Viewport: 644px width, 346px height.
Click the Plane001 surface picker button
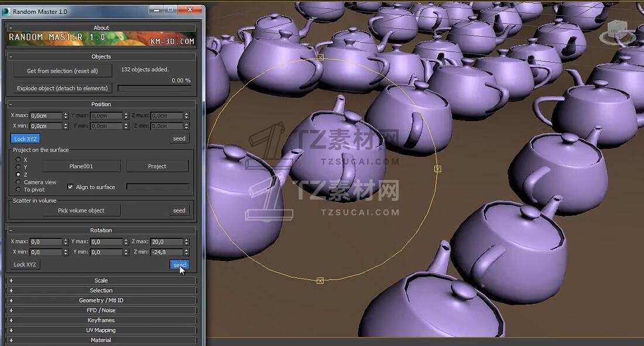coord(81,166)
